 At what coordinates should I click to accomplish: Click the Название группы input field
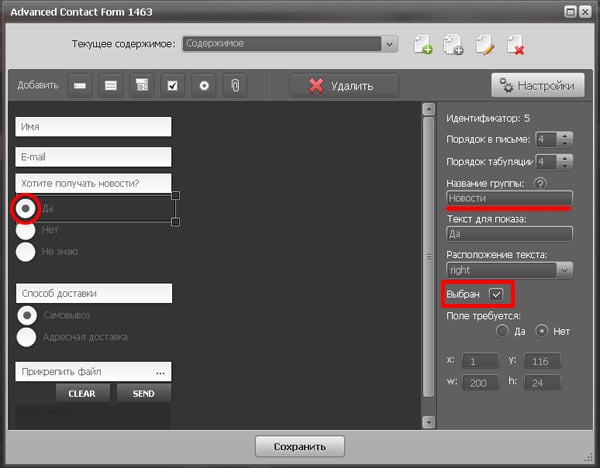click(509, 198)
